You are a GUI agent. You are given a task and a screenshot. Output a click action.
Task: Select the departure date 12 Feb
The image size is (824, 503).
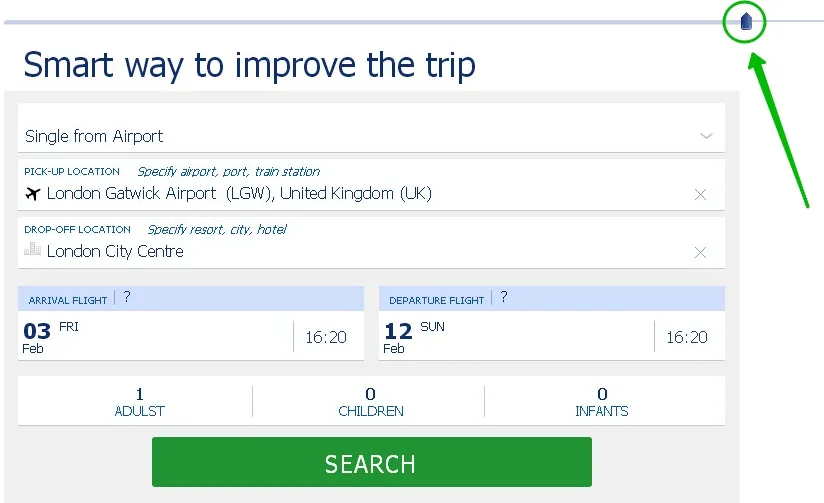point(412,335)
